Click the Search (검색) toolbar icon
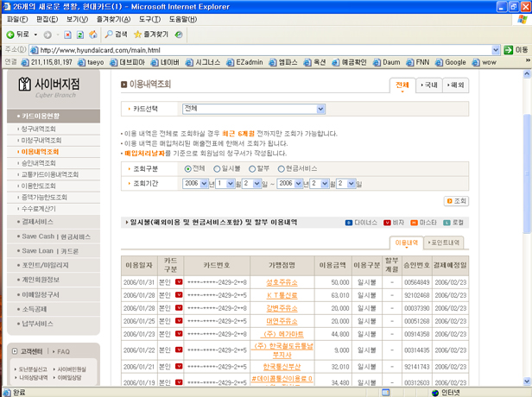This screenshot has height=397, width=532. coord(110,35)
